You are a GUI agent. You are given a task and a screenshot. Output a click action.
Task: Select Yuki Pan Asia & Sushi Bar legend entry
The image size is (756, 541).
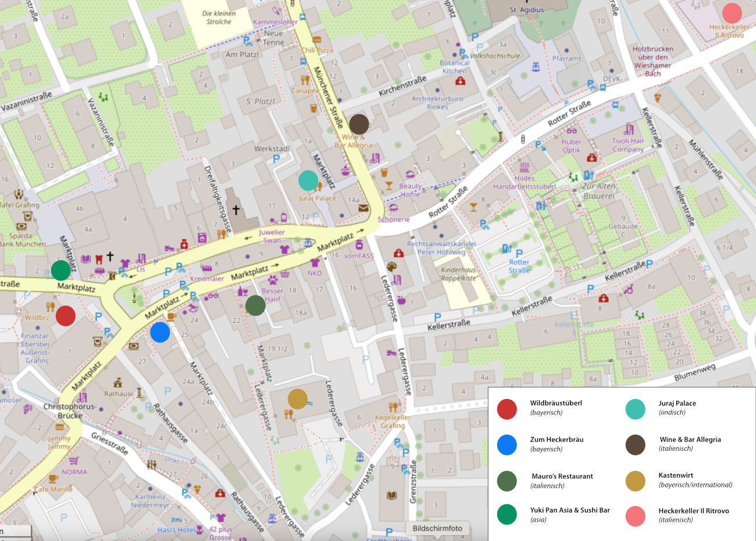tap(569, 510)
